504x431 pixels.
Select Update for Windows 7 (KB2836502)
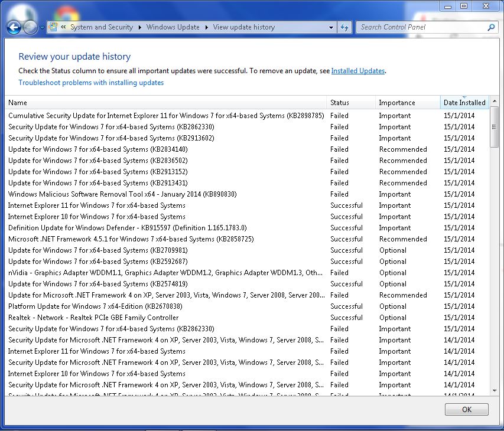click(x=247, y=161)
